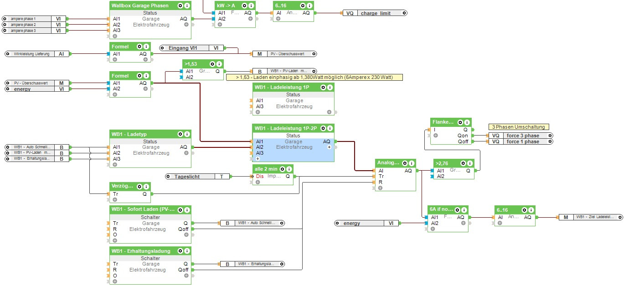644x303 pixels.
Task: Click Dis input of alle 2 min block
Action: [259, 176]
